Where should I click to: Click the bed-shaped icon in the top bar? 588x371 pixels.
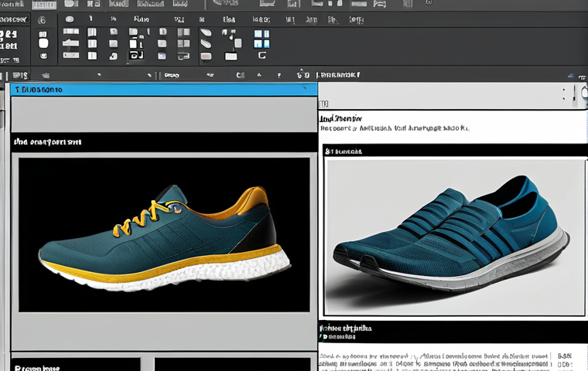(x=380, y=4)
